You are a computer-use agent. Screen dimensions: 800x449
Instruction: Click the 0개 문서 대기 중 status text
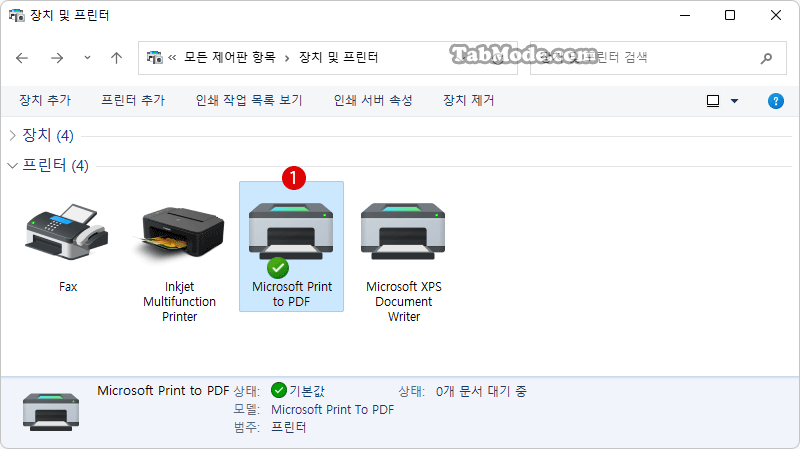pyautogui.click(x=481, y=391)
